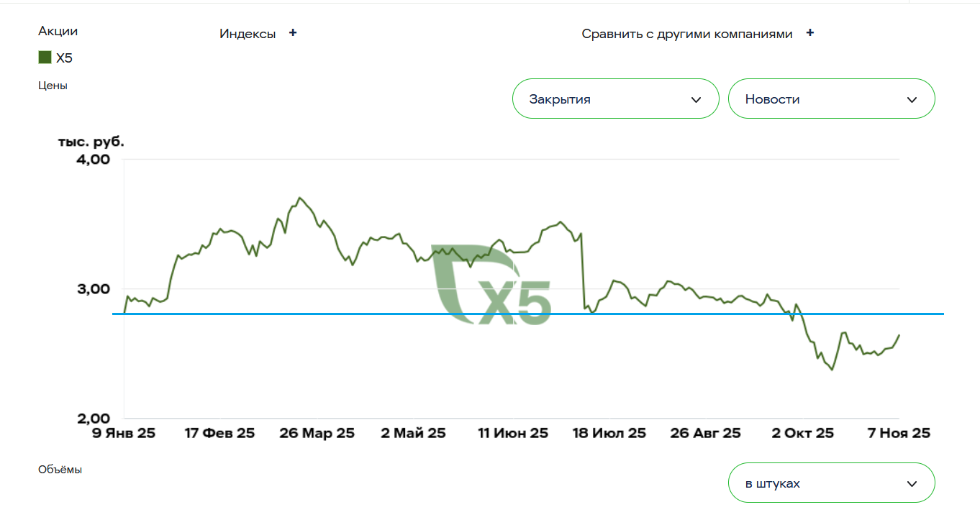Click the Сравнить с другими компаниями link
Viewport: 980px width, 520px height.
(687, 34)
